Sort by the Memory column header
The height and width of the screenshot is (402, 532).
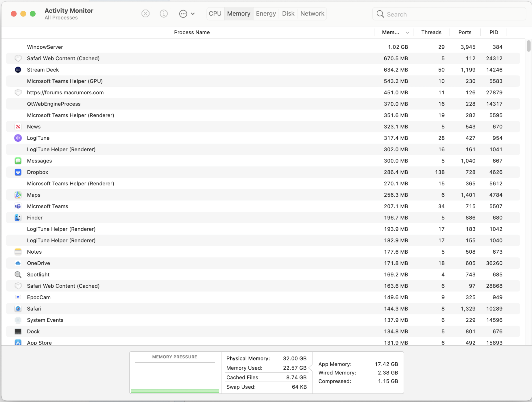[x=390, y=32]
